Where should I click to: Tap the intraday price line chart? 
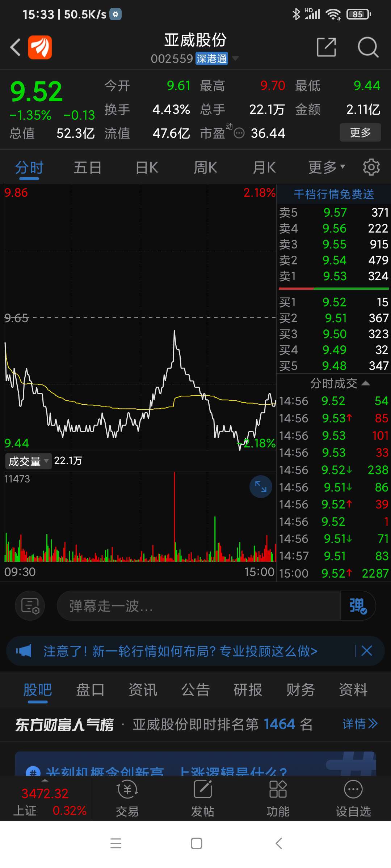[140, 318]
